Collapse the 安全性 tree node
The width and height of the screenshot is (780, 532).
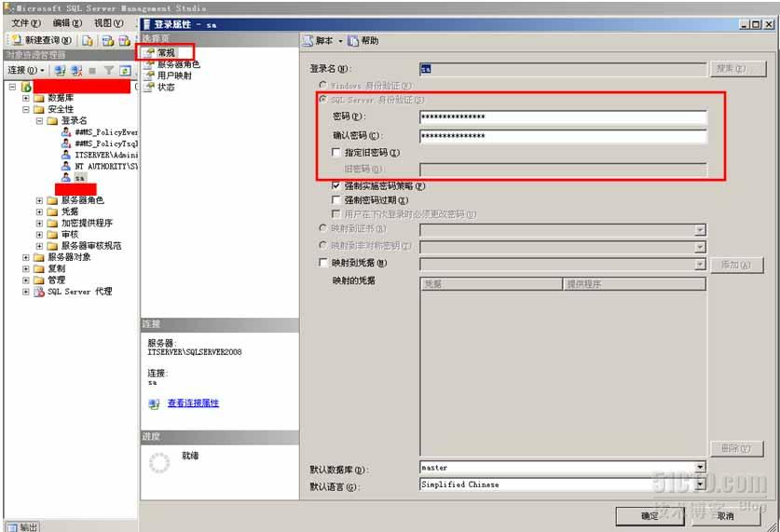[26, 109]
